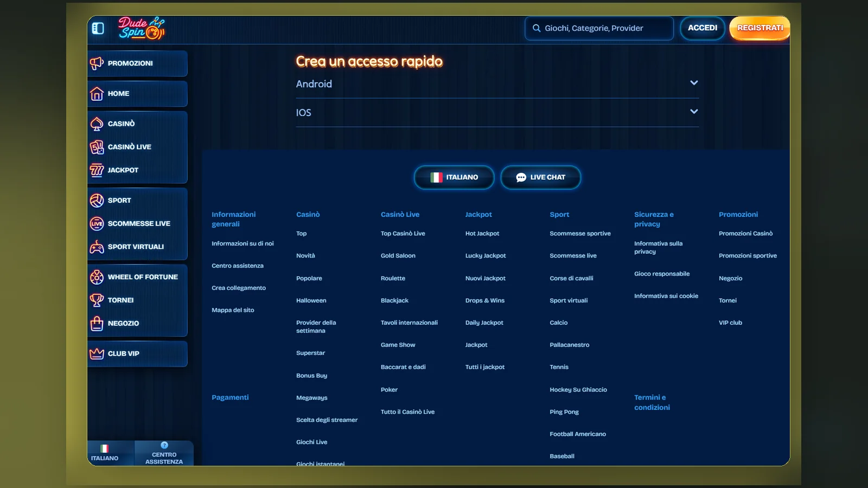Click the Casinò spade icon
This screenshot has height=488, width=868.
click(97, 124)
